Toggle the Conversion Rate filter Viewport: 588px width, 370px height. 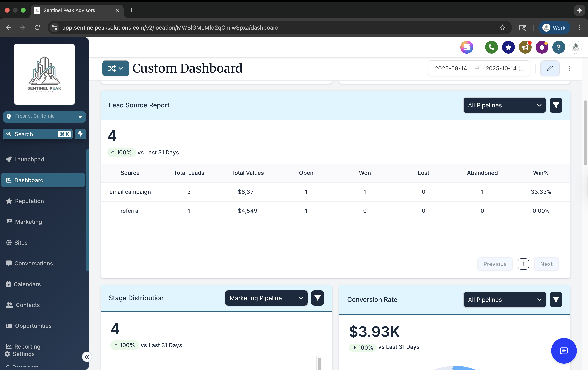pos(556,299)
